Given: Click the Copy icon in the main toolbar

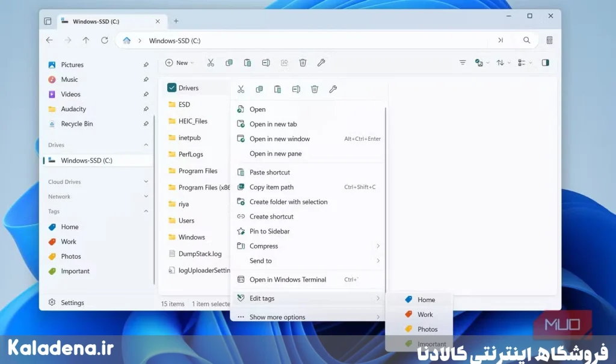Looking at the screenshot, I should point(229,63).
